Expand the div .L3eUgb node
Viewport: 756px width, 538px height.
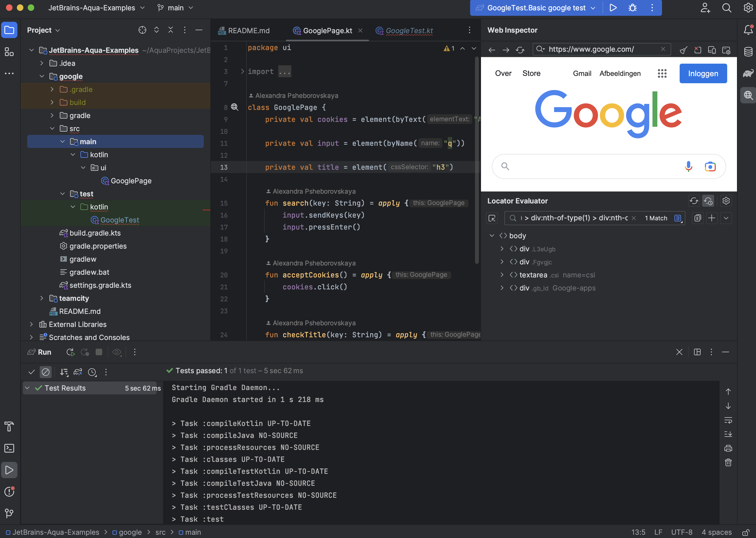click(x=502, y=249)
